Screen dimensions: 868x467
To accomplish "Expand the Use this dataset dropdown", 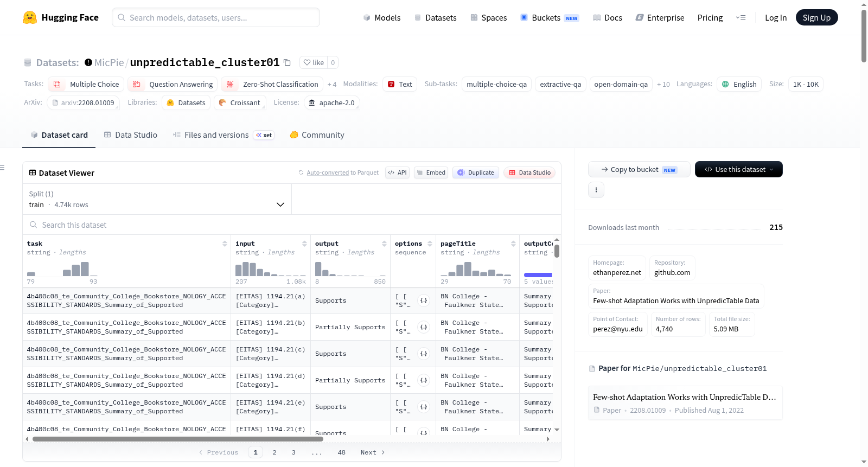I will point(739,169).
